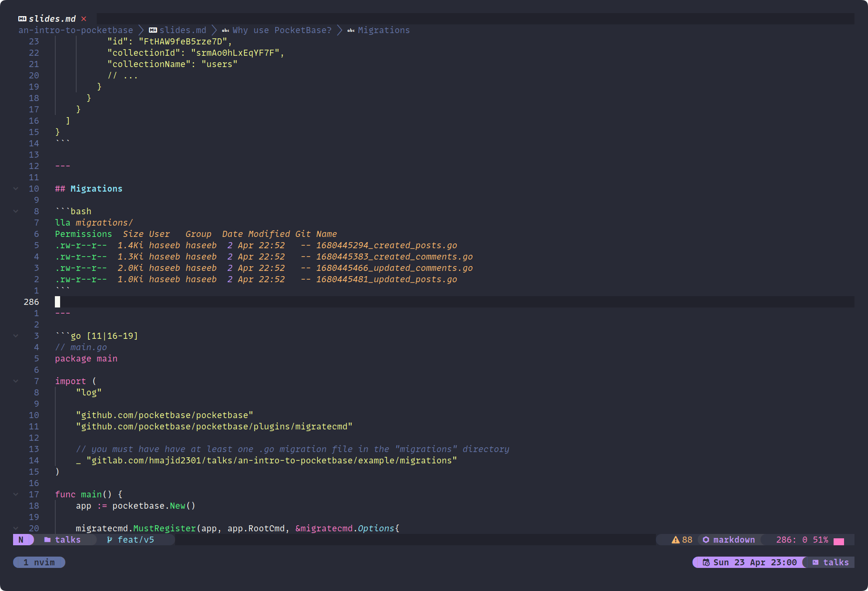Click the current line number 286
The image size is (868, 591).
(x=31, y=302)
